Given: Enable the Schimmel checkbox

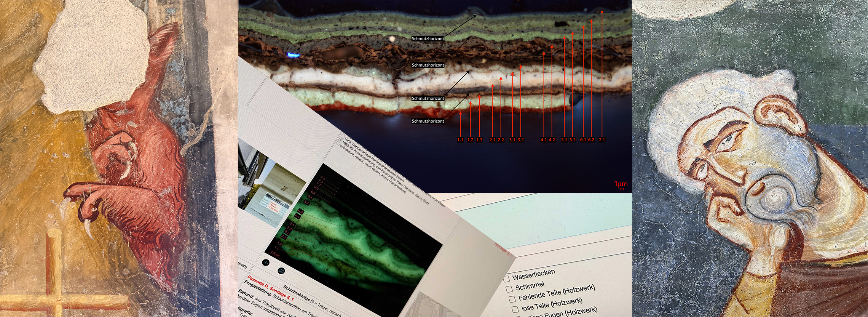Looking at the screenshot, I should coord(509,289).
